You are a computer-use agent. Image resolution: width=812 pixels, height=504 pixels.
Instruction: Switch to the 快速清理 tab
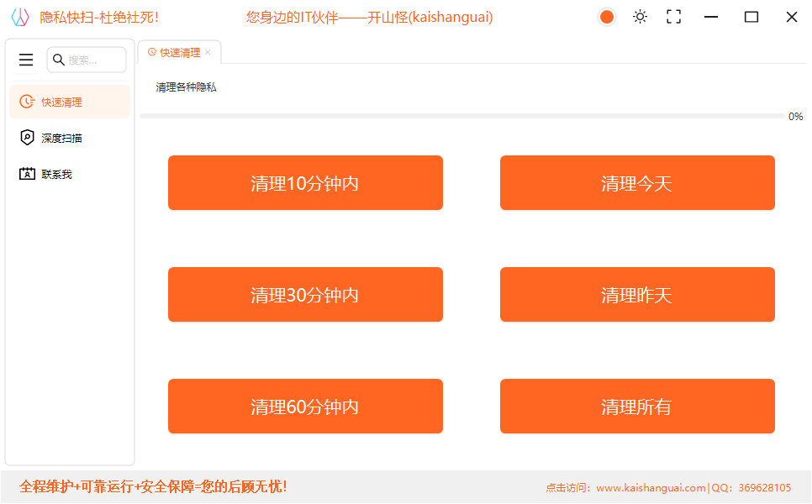(x=180, y=53)
